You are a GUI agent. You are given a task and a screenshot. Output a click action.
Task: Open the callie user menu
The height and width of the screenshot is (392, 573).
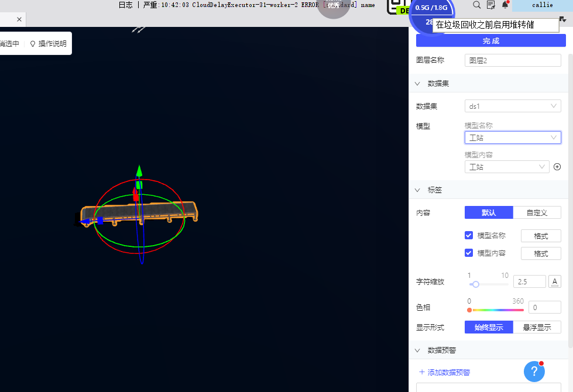543,5
